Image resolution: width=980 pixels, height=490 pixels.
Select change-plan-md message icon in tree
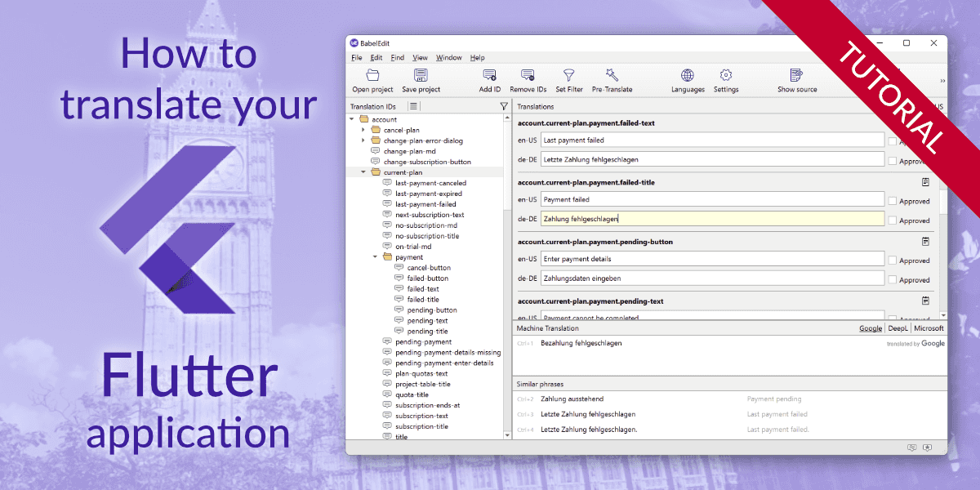pyautogui.click(x=376, y=151)
